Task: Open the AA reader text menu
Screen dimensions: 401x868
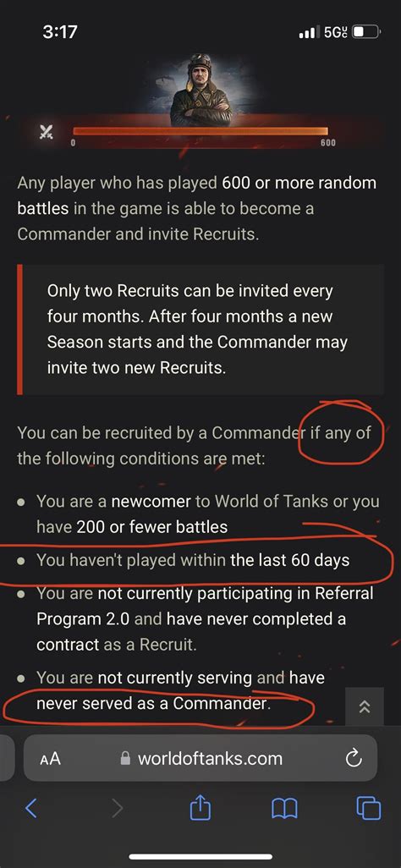Action: (x=51, y=759)
